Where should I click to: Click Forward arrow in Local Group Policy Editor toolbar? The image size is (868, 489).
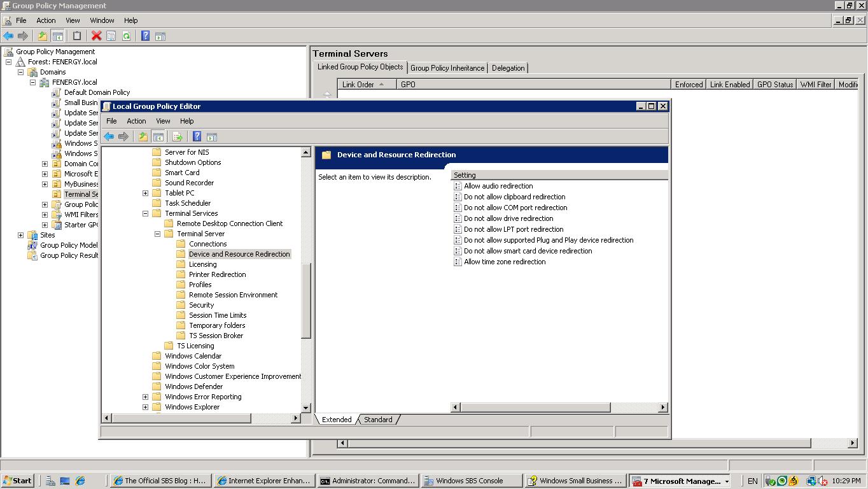(x=123, y=137)
